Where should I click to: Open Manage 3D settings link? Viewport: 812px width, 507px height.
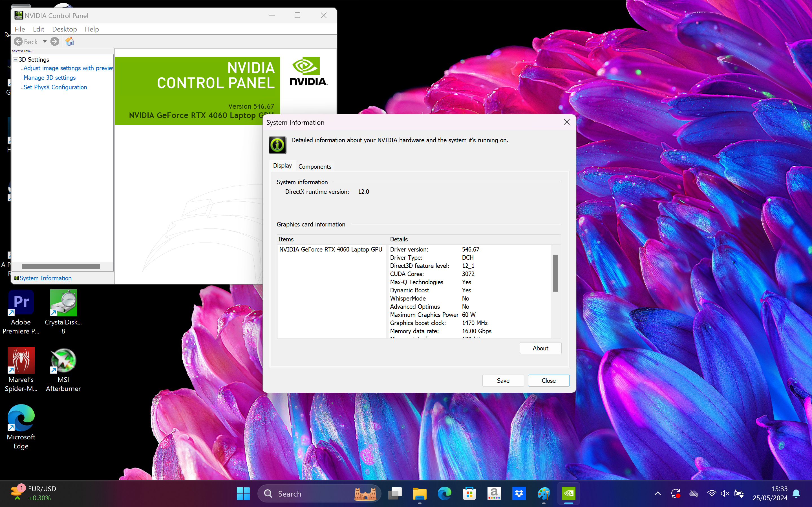[50, 77]
